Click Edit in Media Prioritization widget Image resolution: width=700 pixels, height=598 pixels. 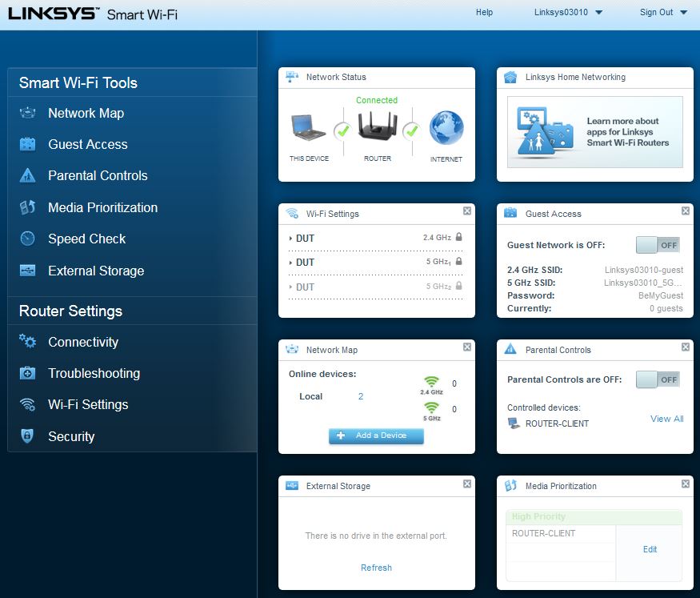[650, 549]
